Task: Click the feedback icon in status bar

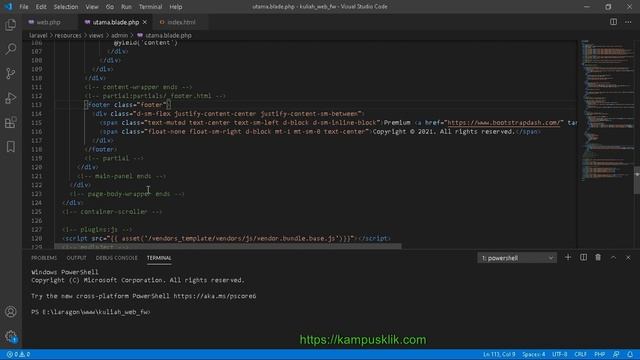Action: coord(616,354)
